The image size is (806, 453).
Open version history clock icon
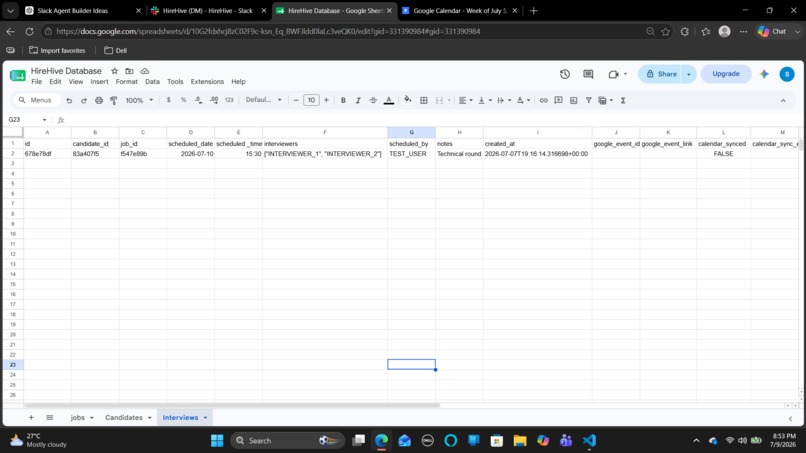pos(565,74)
